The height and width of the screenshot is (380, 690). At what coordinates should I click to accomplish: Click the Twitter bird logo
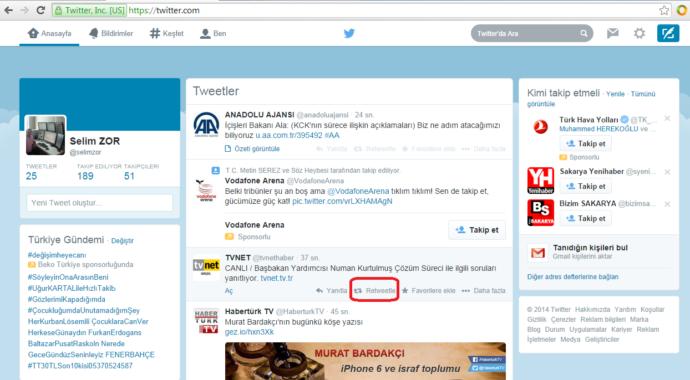coord(349,33)
